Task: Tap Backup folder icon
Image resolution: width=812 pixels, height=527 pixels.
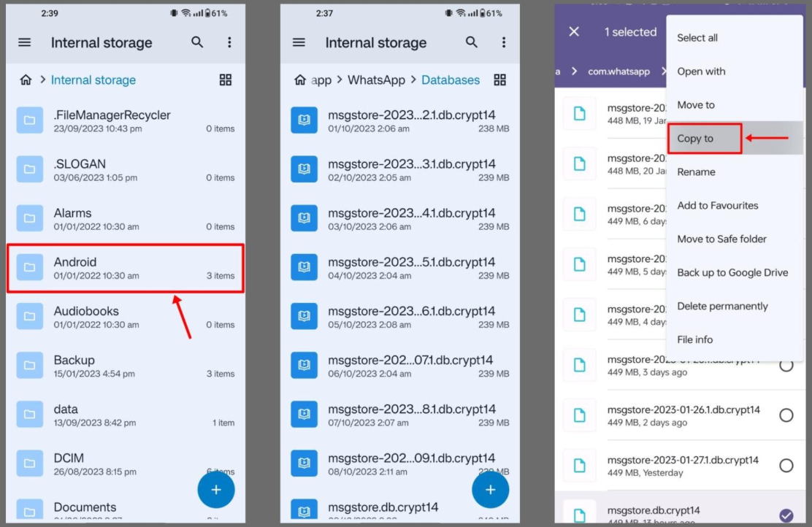Action: (29, 365)
